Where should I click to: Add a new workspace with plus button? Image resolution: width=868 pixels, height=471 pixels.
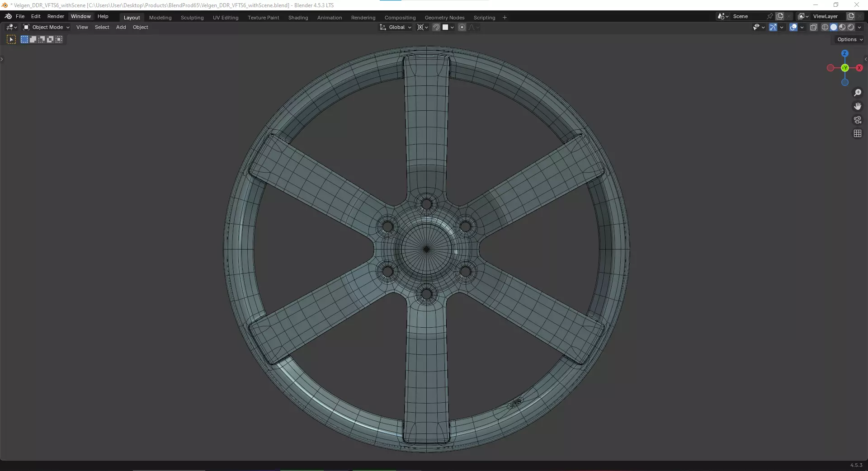pos(505,18)
